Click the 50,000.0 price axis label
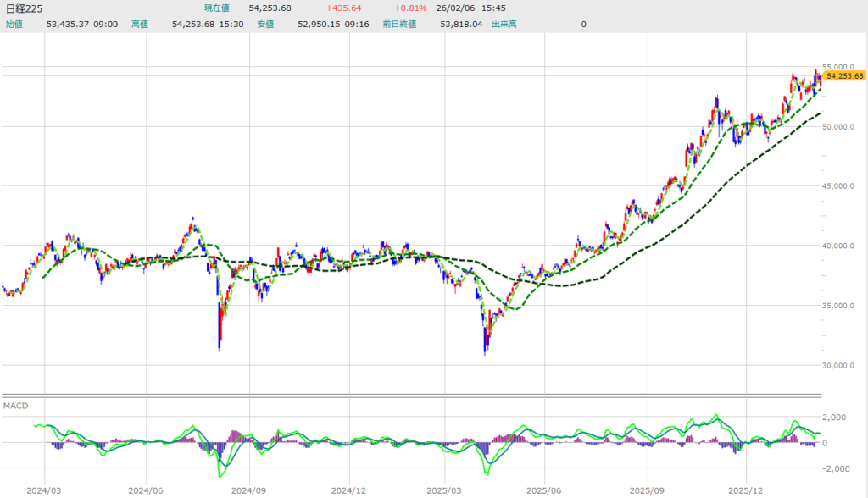Image resolution: width=868 pixels, height=498 pixels. 843,127
